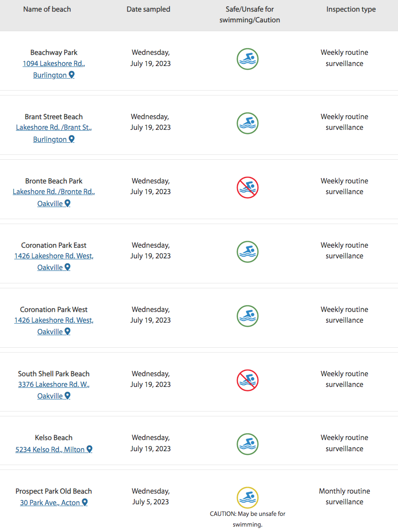The image size is (398, 532).
Task: Click Beachway Park green safe swimming icon
Action: 247,59
